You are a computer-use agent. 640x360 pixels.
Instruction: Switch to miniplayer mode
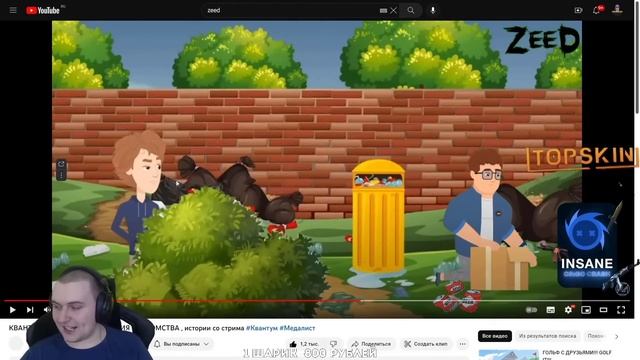tap(586, 310)
